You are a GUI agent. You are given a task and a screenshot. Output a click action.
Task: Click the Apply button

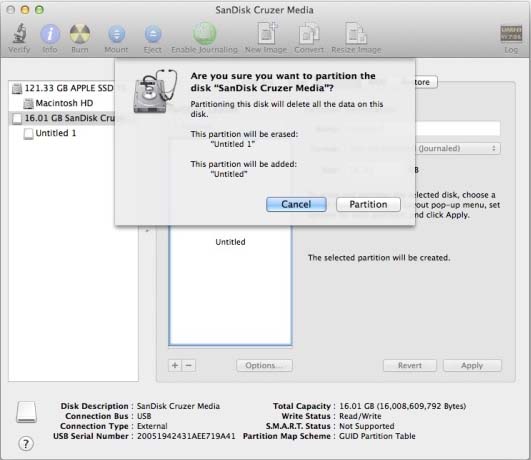[472, 365]
